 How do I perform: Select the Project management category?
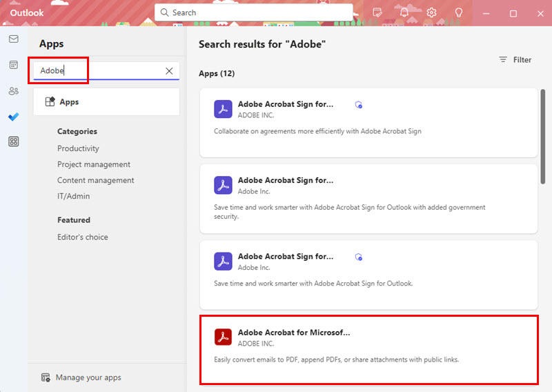pyautogui.click(x=94, y=164)
